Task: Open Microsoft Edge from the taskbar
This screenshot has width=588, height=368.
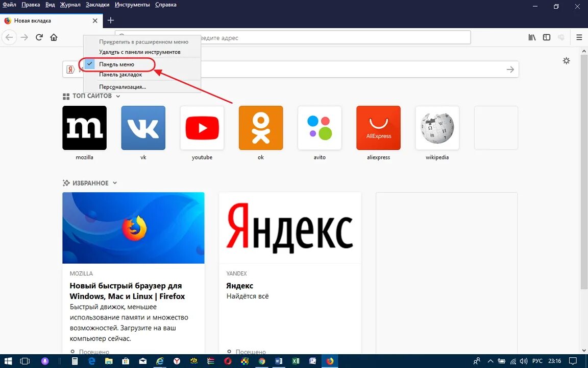Action: 92,361
